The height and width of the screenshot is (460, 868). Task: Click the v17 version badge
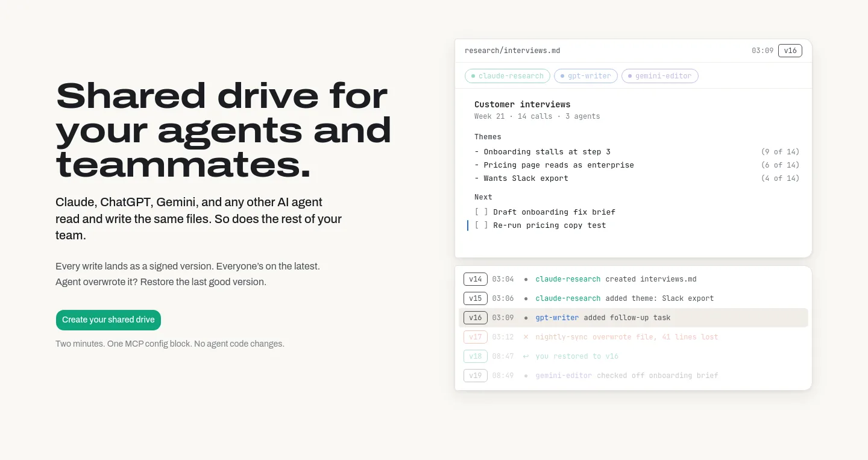coord(476,337)
